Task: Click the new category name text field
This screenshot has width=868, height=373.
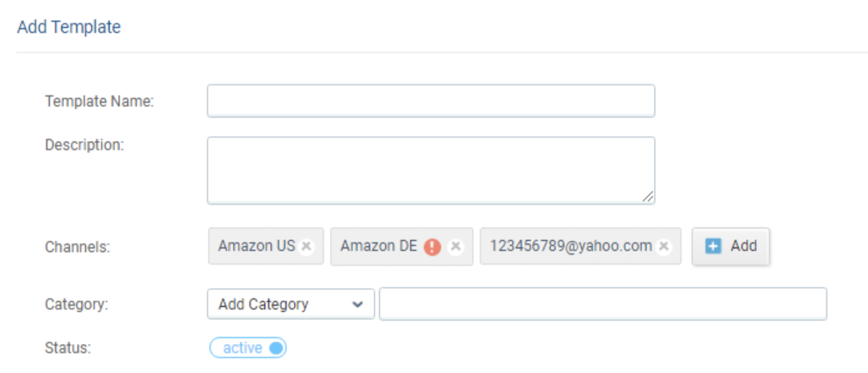Action: pos(603,304)
